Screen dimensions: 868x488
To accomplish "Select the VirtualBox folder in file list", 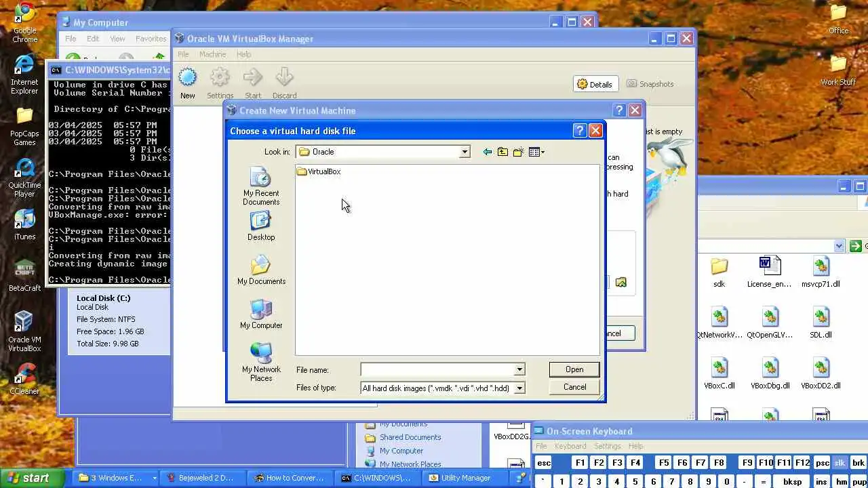I will [319, 171].
